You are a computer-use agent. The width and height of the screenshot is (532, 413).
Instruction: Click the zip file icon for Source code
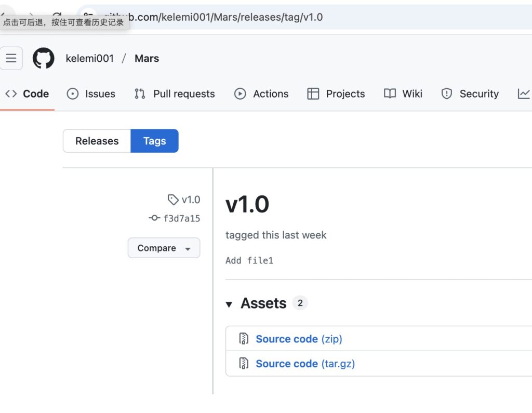244,339
